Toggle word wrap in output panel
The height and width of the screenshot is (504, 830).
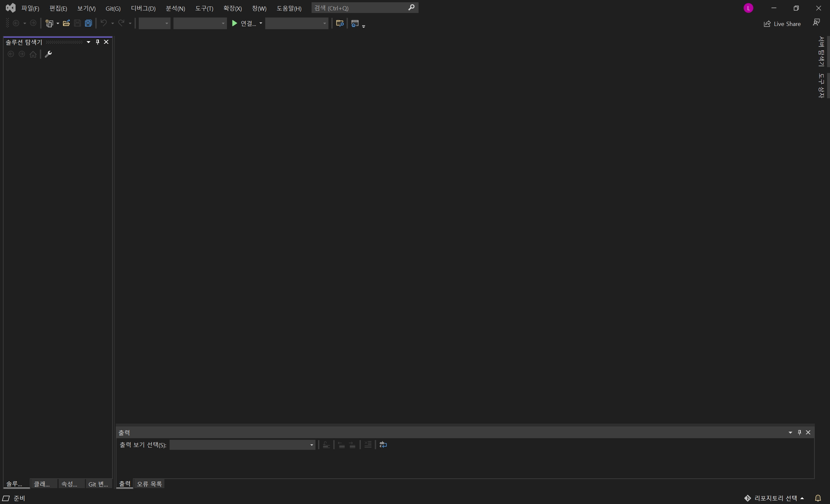pos(383,445)
